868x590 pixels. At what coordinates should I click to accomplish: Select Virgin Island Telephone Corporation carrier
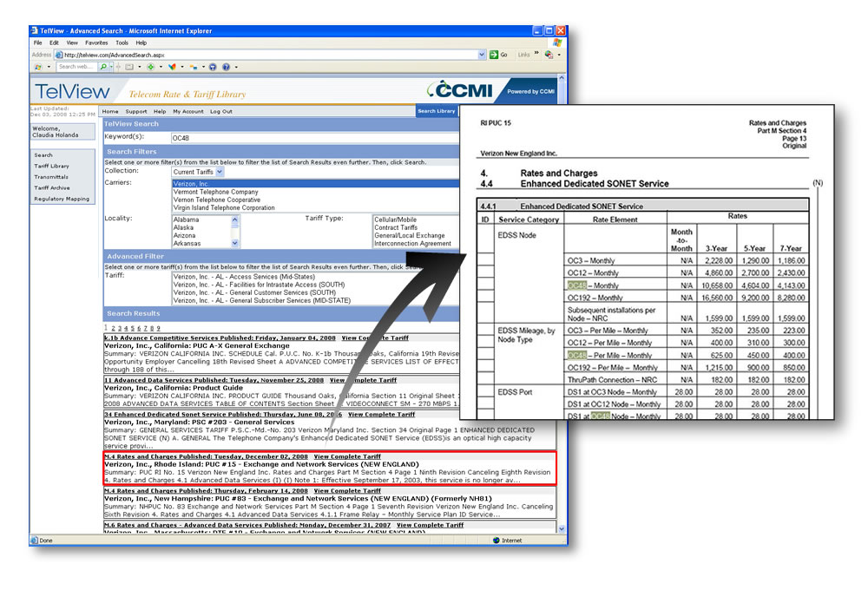[224, 207]
